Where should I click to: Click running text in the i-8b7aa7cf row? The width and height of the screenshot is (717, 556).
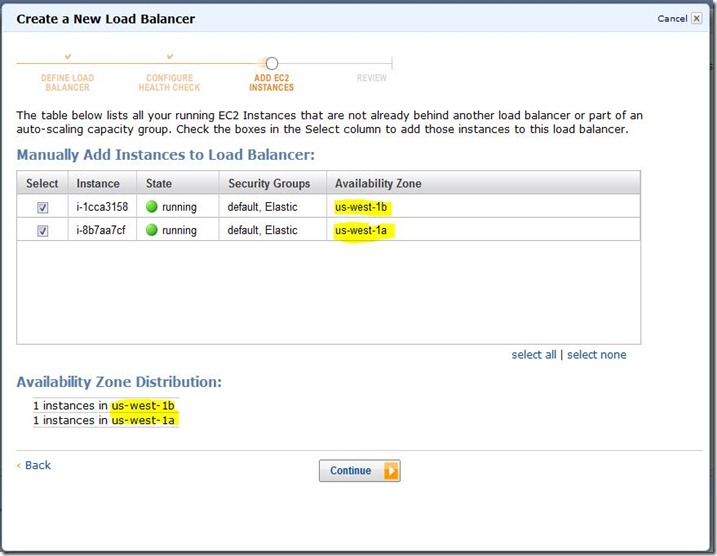tap(179, 231)
